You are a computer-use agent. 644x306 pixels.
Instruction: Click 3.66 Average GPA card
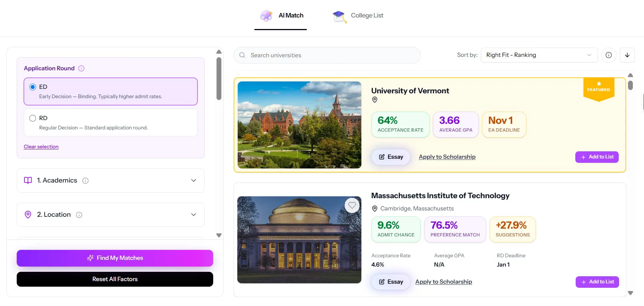456,125
